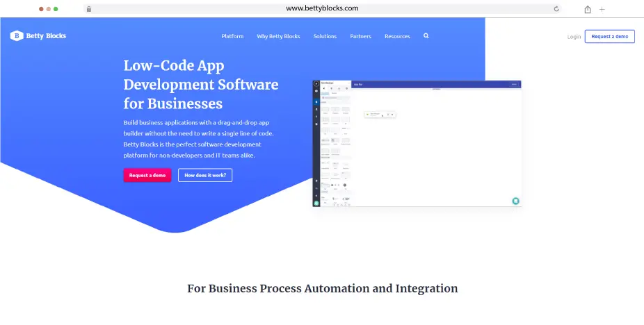Screen dimensions: 644x325
Task: Open the Partners menu
Action: [361, 36]
